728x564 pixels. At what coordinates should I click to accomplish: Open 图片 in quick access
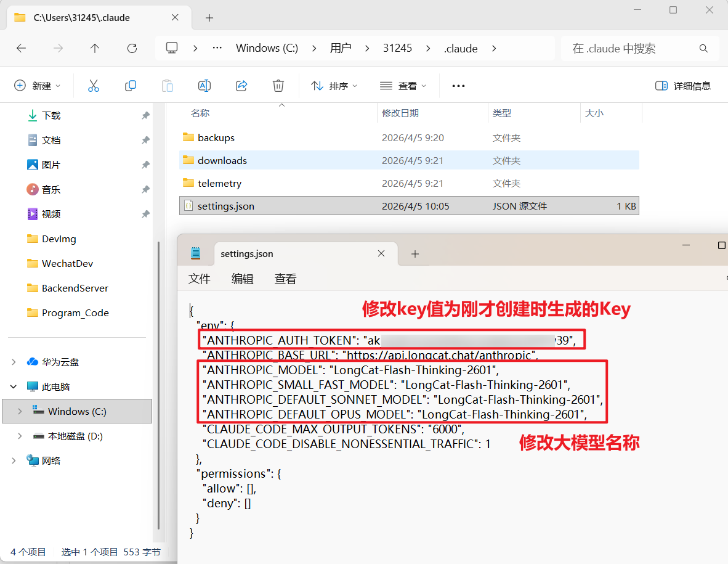click(x=51, y=165)
